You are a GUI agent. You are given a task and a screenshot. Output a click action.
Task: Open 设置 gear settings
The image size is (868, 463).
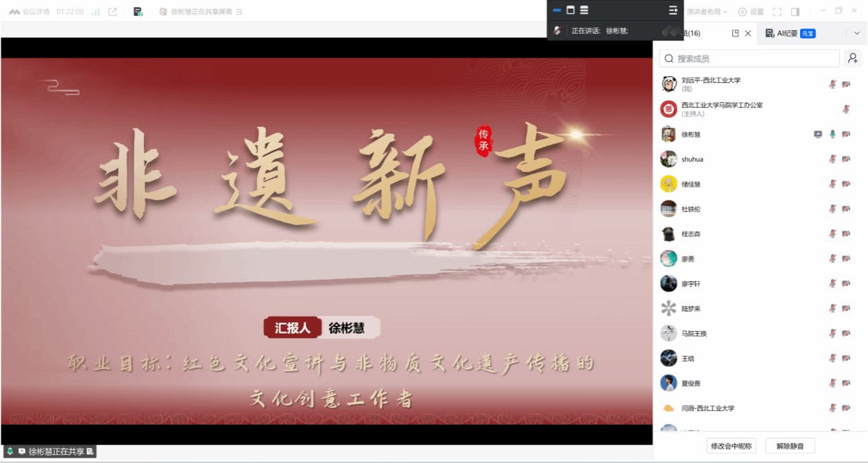click(750, 12)
